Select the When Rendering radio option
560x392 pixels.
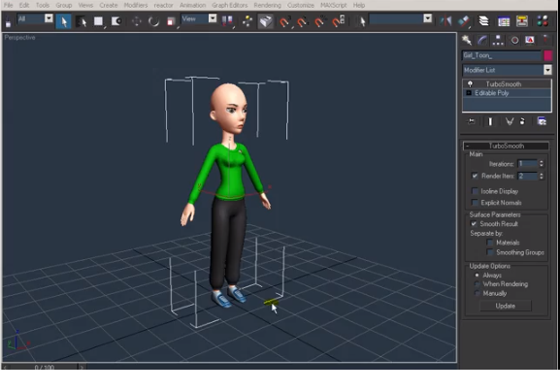tap(477, 284)
